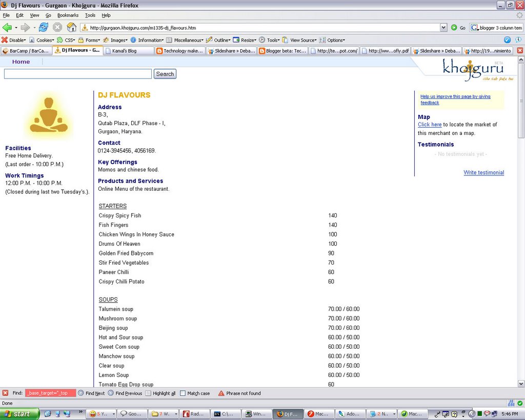Click the blue checkmark icon on Web Developer toolbar
This screenshot has width=525, height=420.
(x=507, y=40)
